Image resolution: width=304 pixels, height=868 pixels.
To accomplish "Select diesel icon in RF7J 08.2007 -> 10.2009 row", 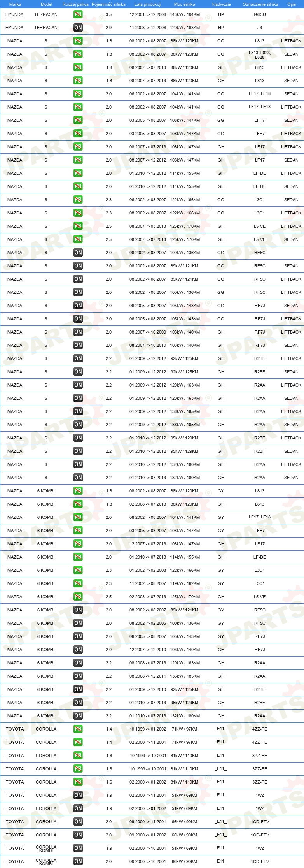I will 78,332.
